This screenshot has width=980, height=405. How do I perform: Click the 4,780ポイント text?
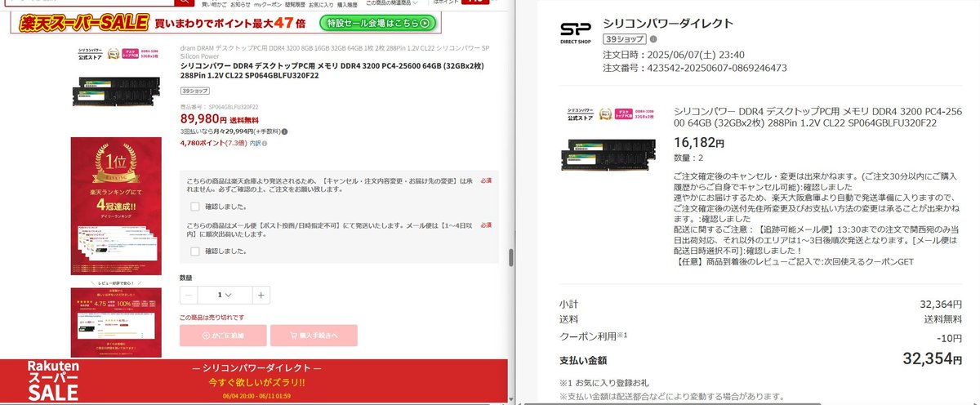coord(202,143)
